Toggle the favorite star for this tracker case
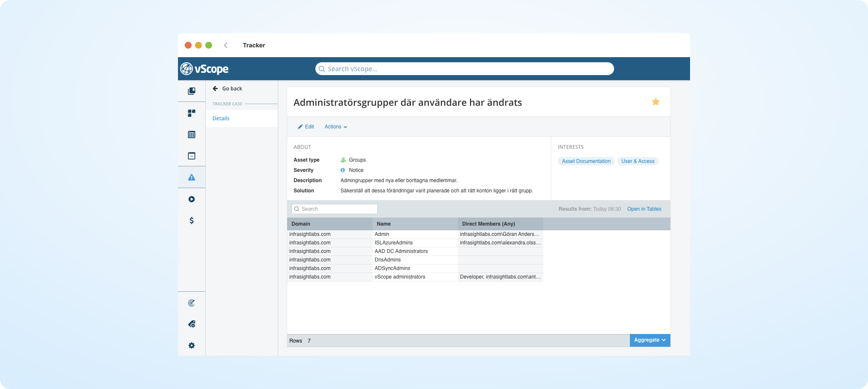Screen dimensions: 868x389 (656, 102)
